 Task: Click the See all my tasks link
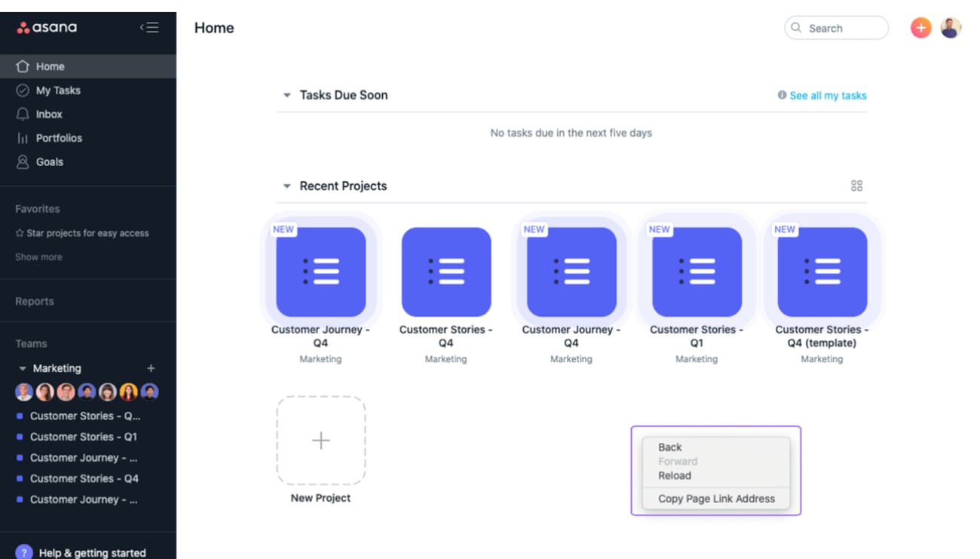(x=828, y=96)
